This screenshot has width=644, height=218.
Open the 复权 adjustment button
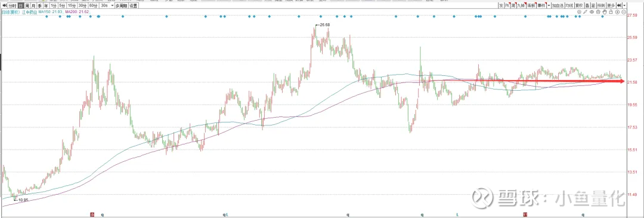click(579, 6)
